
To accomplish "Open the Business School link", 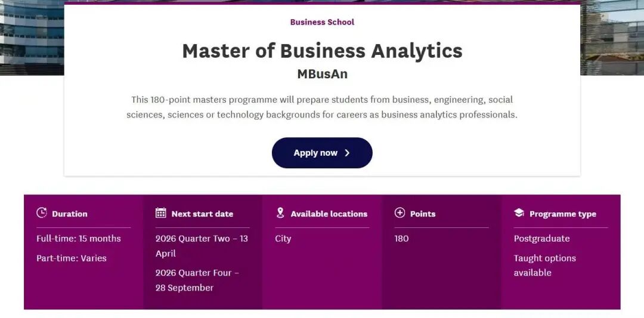I will click(322, 22).
